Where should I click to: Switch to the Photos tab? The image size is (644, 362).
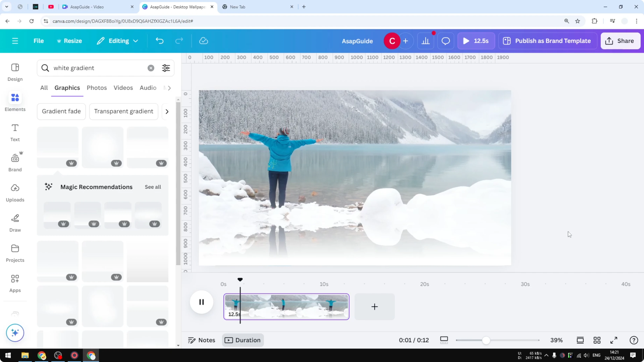pos(97,88)
